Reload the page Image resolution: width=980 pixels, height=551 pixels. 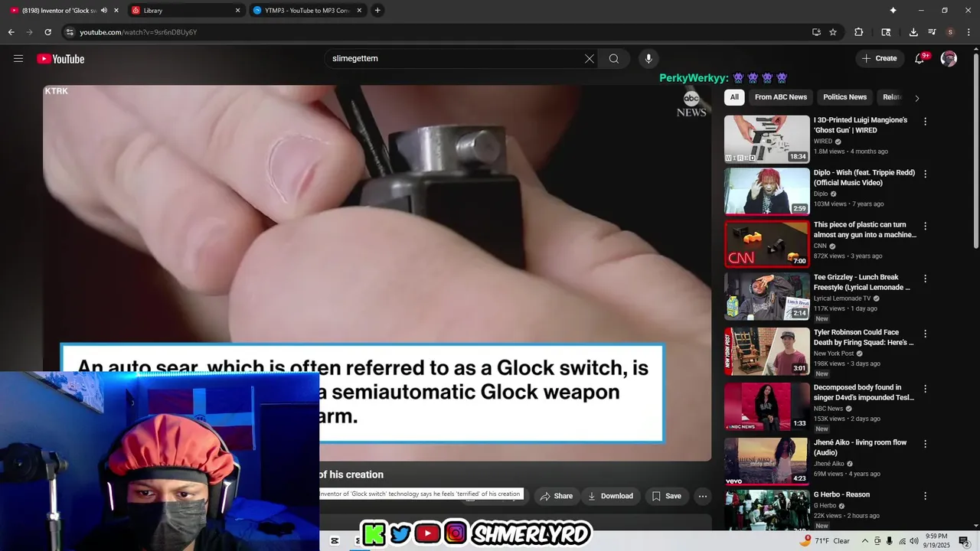click(x=47, y=32)
